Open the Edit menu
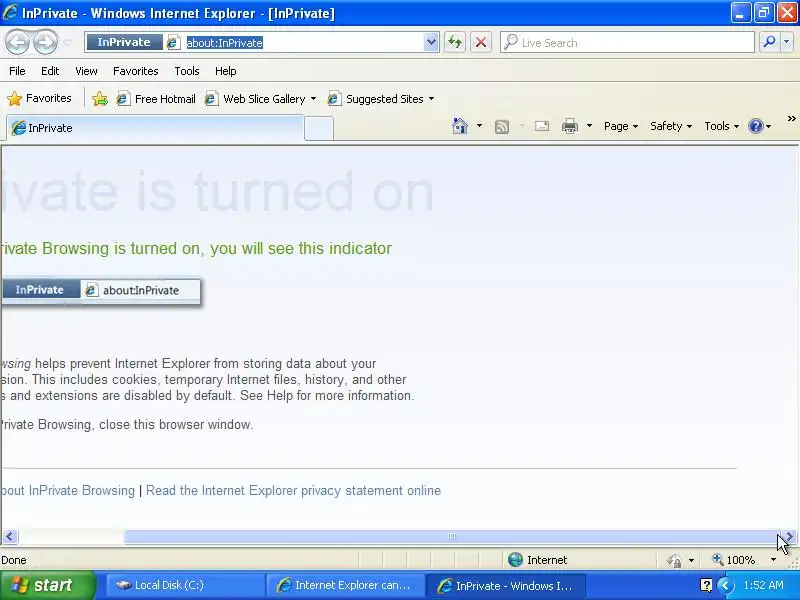This screenshot has height=600, width=800. click(50, 71)
